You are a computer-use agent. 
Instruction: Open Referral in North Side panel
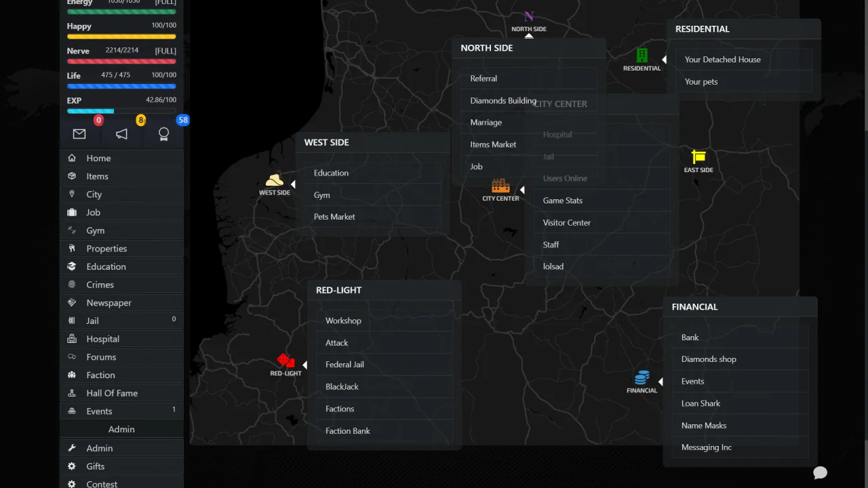(x=529, y=79)
